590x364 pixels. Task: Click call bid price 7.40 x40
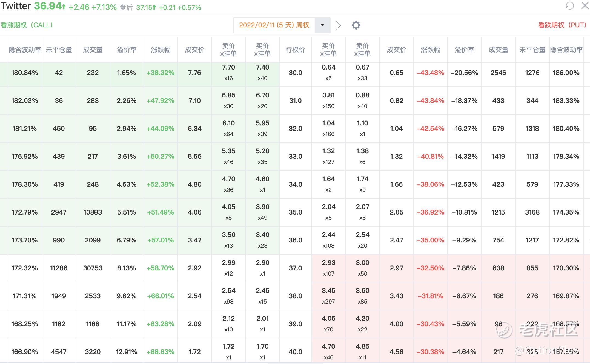(x=263, y=73)
